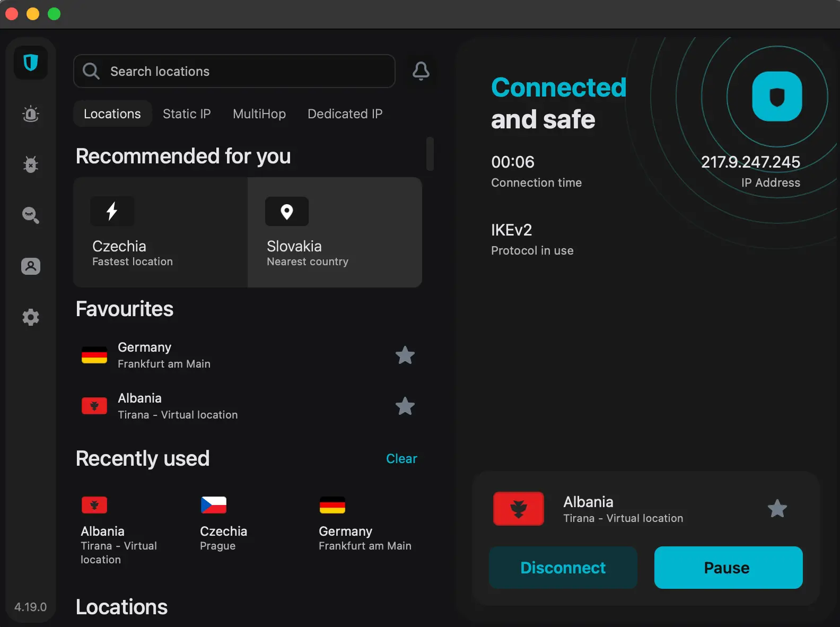Toggle favourite star on connected Albania card

(777, 509)
